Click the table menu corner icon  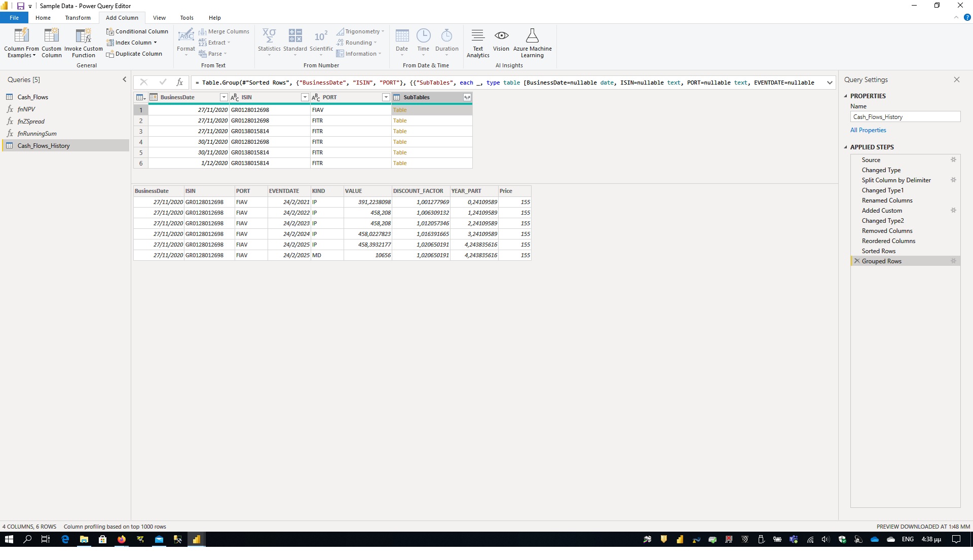pyautogui.click(x=141, y=97)
